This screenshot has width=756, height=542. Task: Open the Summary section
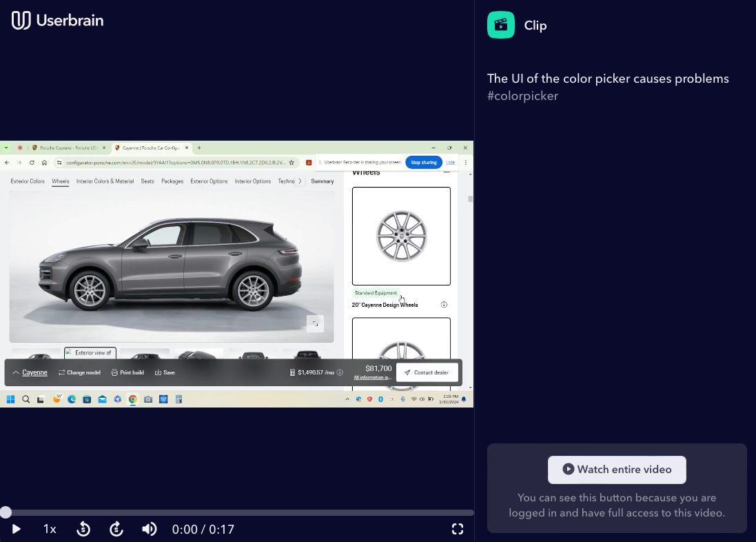[322, 181]
